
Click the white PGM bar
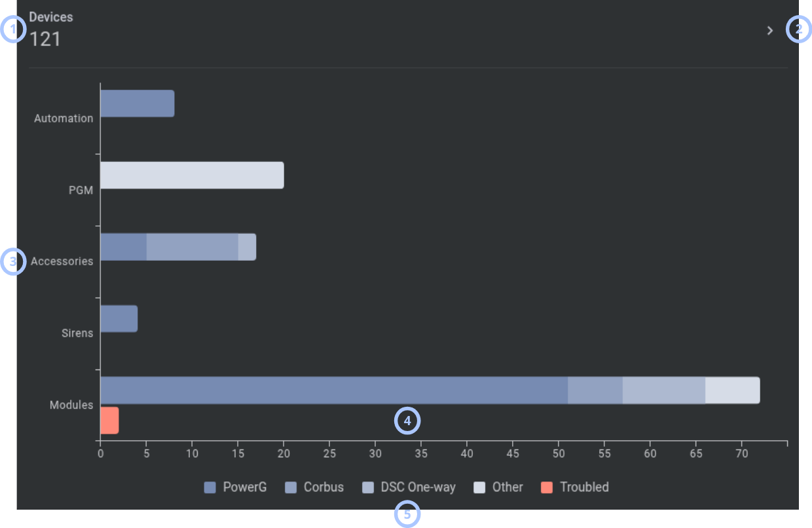coord(192,176)
